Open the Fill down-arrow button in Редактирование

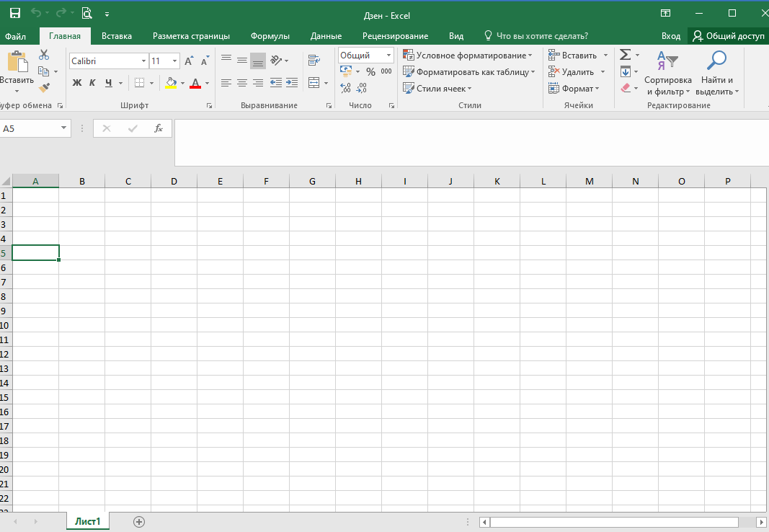point(626,71)
